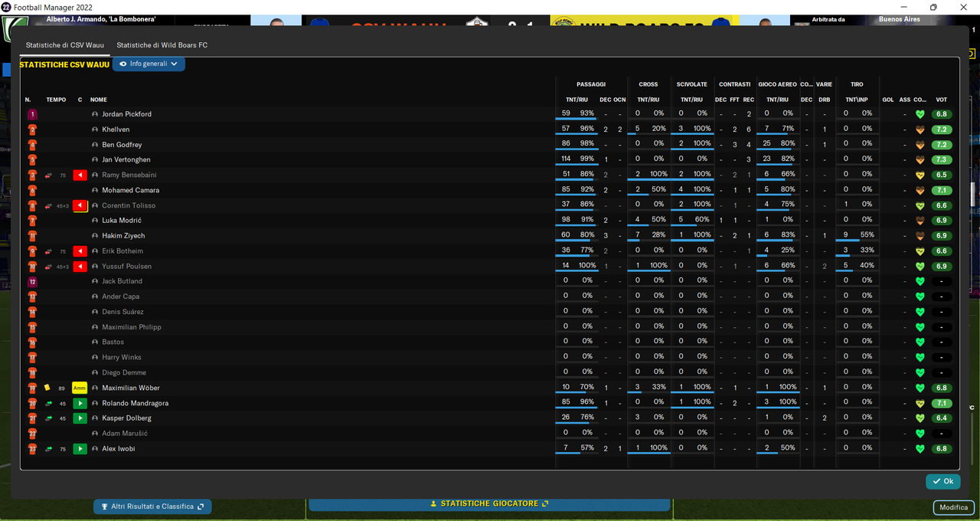Image resolution: width=980 pixels, height=521 pixels.
Task: Sort by the NOME column header
Action: (x=99, y=100)
